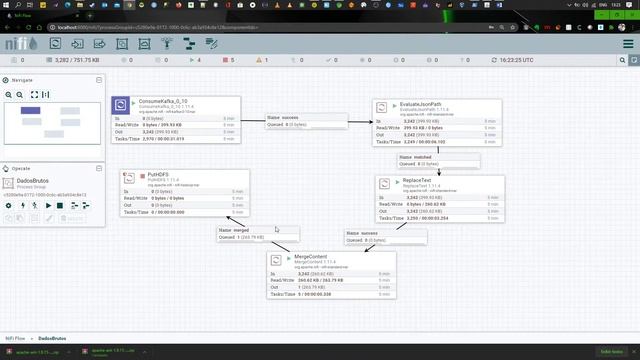Reload the page in browser
Viewport: 640px width, 360px height.
click(x=29, y=27)
